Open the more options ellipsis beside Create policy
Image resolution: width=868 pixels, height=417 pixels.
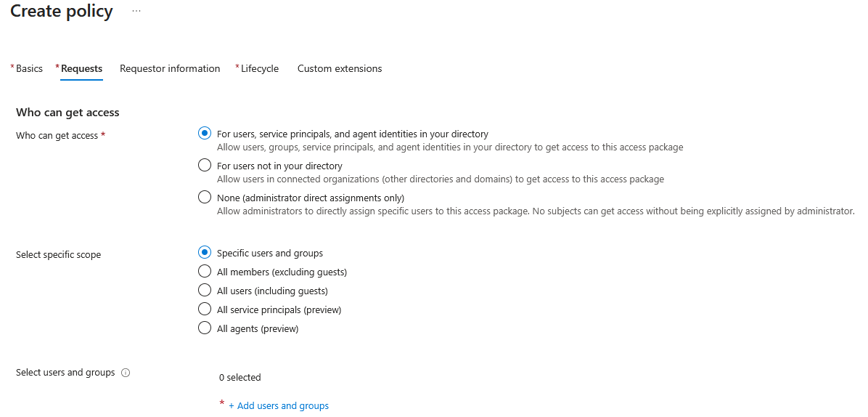(136, 11)
